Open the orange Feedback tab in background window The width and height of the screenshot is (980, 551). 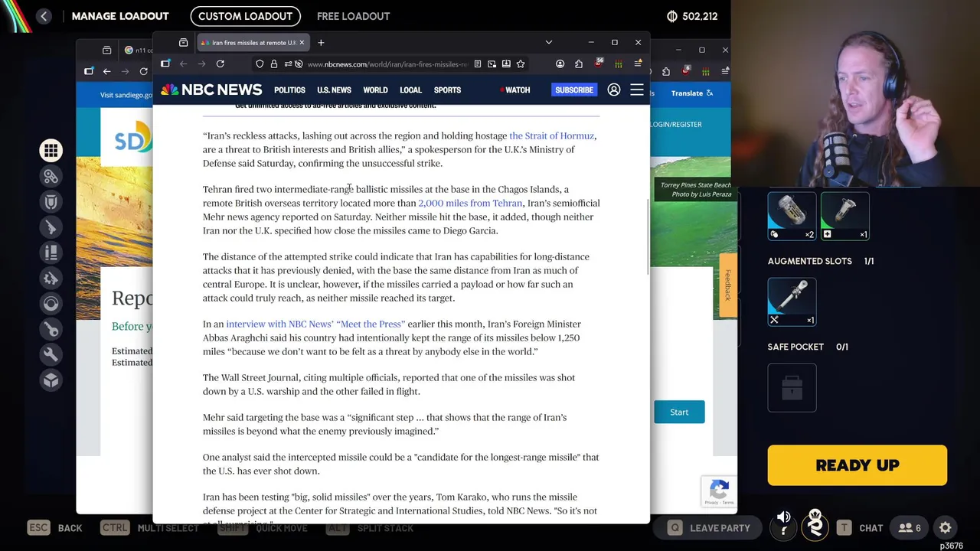pyautogui.click(x=727, y=285)
